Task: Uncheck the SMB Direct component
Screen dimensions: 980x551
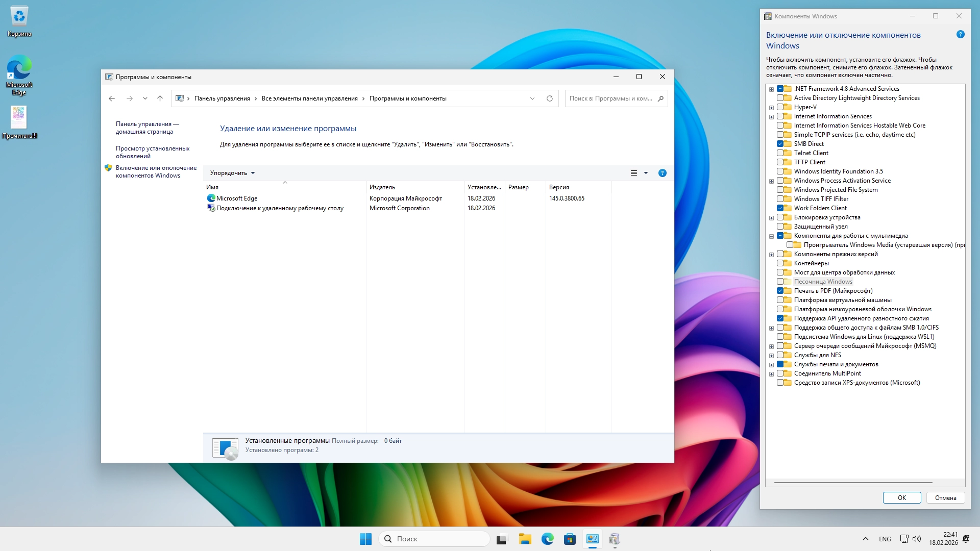Action: tap(780, 144)
